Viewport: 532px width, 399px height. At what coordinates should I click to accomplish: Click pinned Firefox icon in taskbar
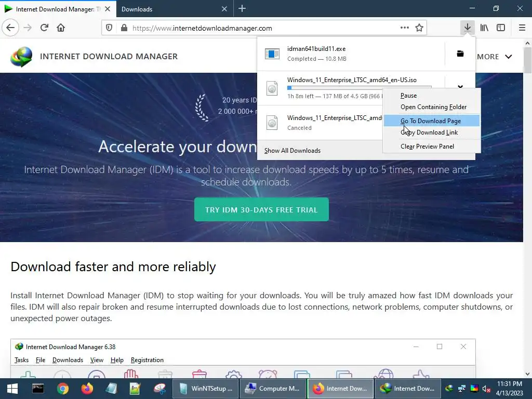[87, 389]
